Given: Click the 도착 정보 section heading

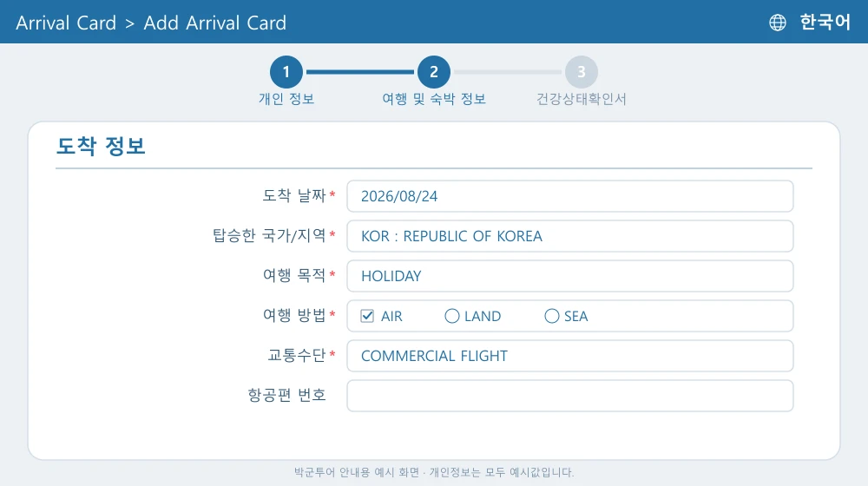Looking at the screenshot, I should click(x=101, y=146).
